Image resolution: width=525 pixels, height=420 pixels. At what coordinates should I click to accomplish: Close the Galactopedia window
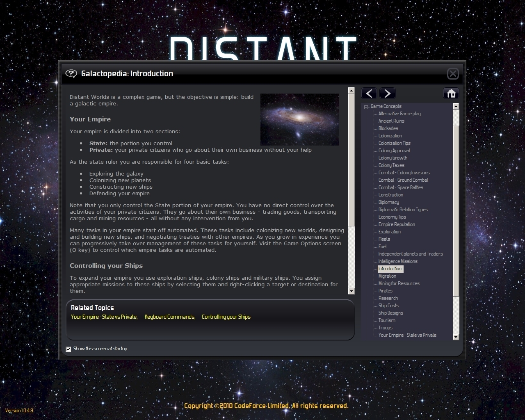tap(453, 74)
